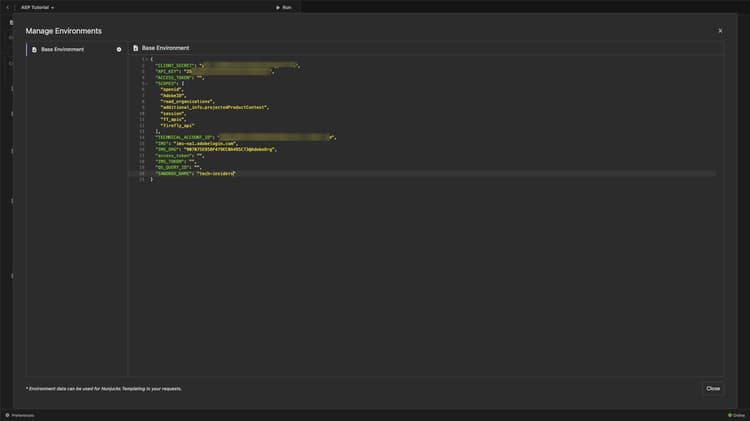
Task: Go back using the top-left arrow
Action: click(x=8, y=7)
